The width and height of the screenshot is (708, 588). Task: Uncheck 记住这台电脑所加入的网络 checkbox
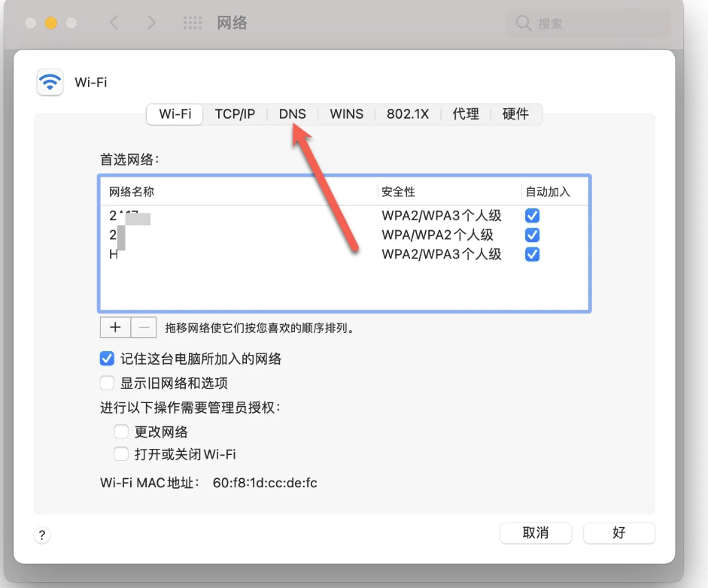(x=107, y=359)
